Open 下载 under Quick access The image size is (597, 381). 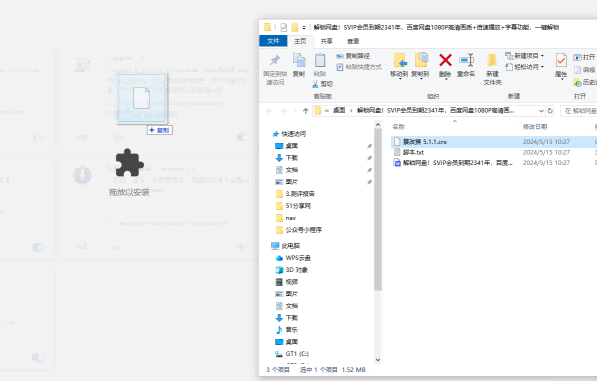292,158
